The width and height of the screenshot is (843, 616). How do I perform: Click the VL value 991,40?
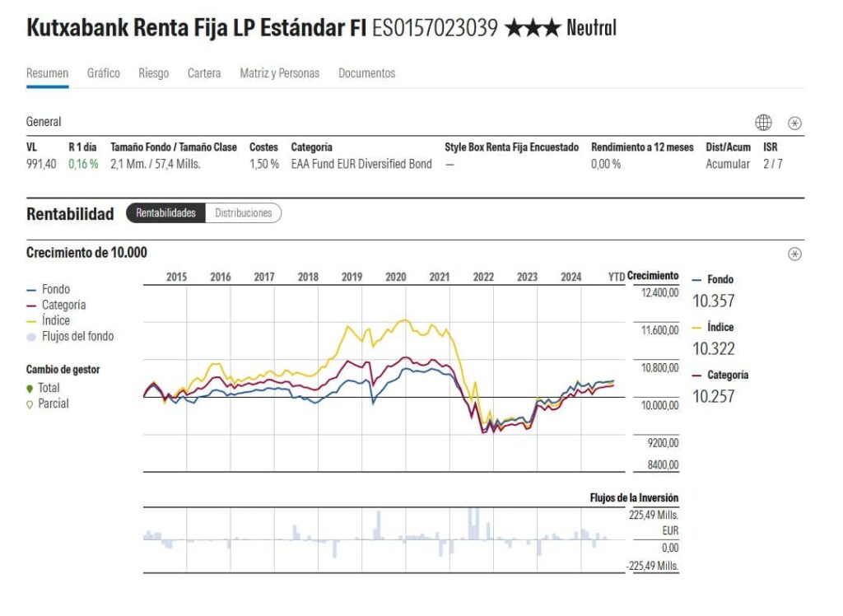(41, 164)
